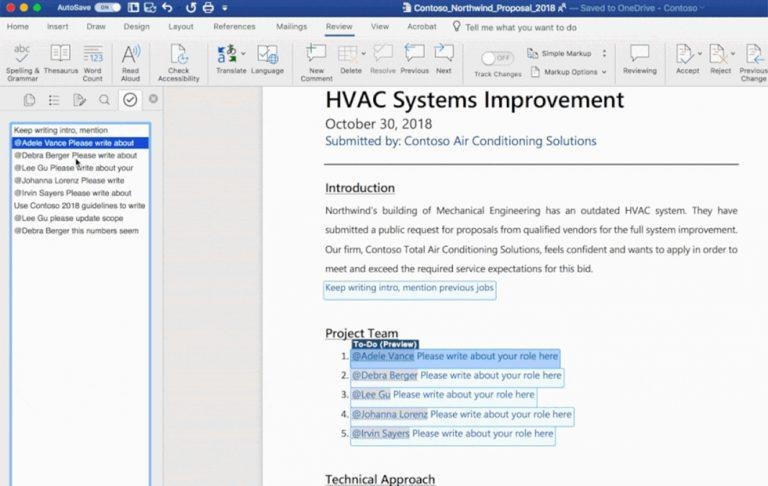Click the Redo icon in title bar
The width and height of the screenshot is (768, 486).
point(191,7)
